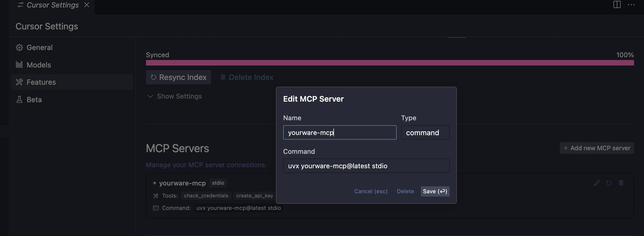Click Add new MCP server

tap(597, 148)
